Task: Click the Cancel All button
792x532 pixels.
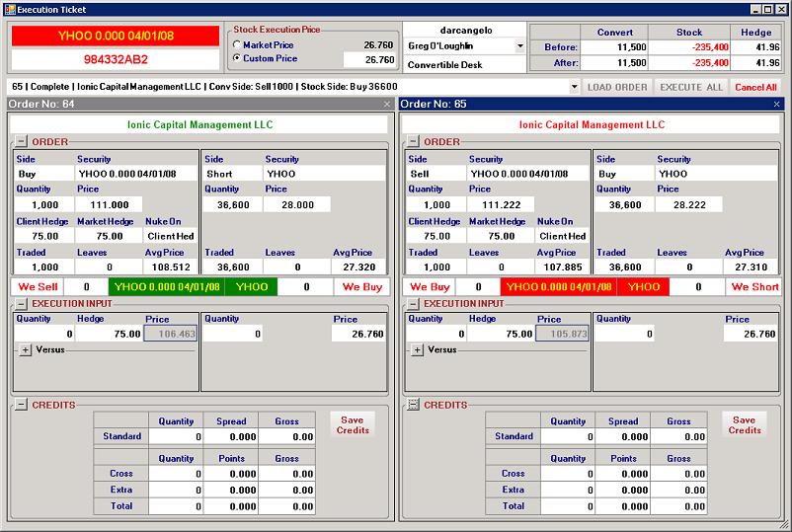Action: point(755,87)
